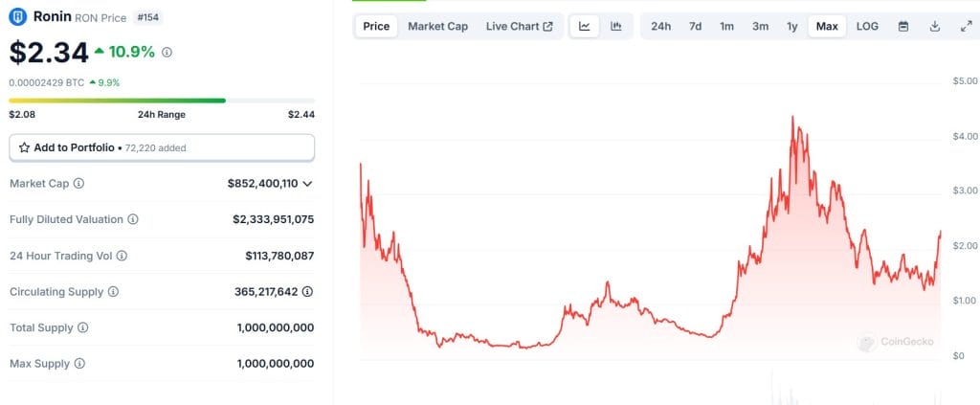Click the 24h price range bar
Viewport: 980px width, 405px height.
[162, 100]
